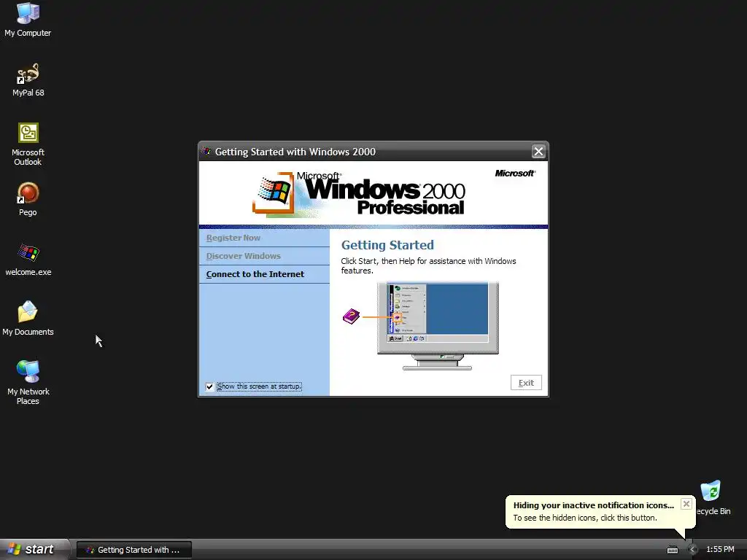This screenshot has height=560, width=747.
Task: Select the Recycle Bin desktop icon
Action: tap(713, 498)
